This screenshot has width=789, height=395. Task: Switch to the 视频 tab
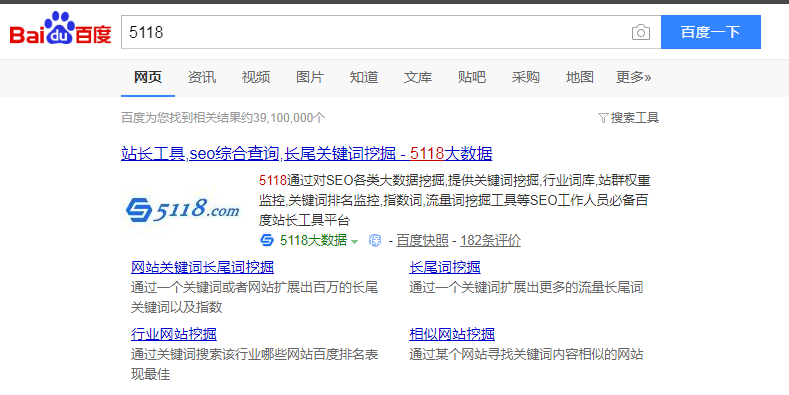pyautogui.click(x=256, y=77)
